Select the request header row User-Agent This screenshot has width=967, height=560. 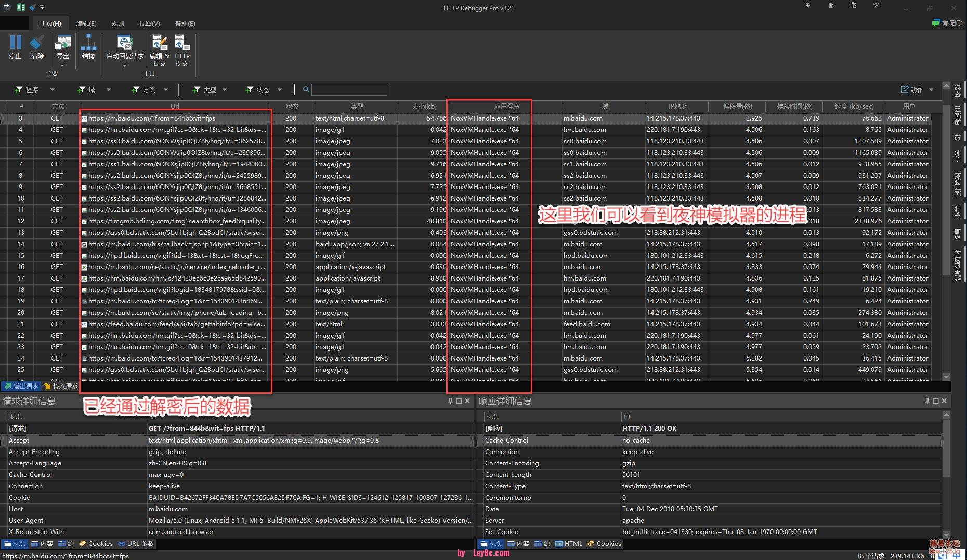pos(237,521)
